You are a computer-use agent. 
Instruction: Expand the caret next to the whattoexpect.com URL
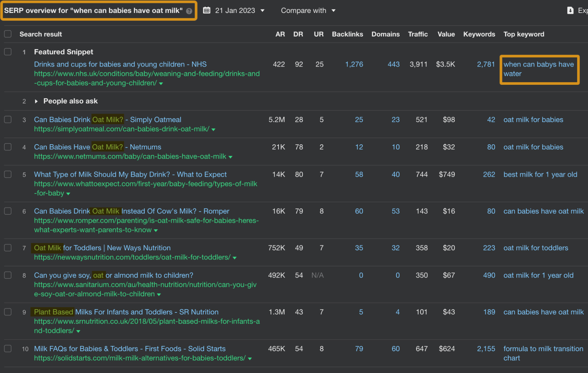pyautogui.click(x=68, y=193)
